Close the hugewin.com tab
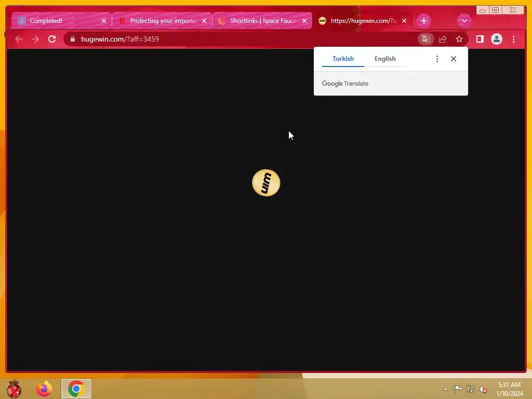532x399 pixels. click(x=404, y=21)
